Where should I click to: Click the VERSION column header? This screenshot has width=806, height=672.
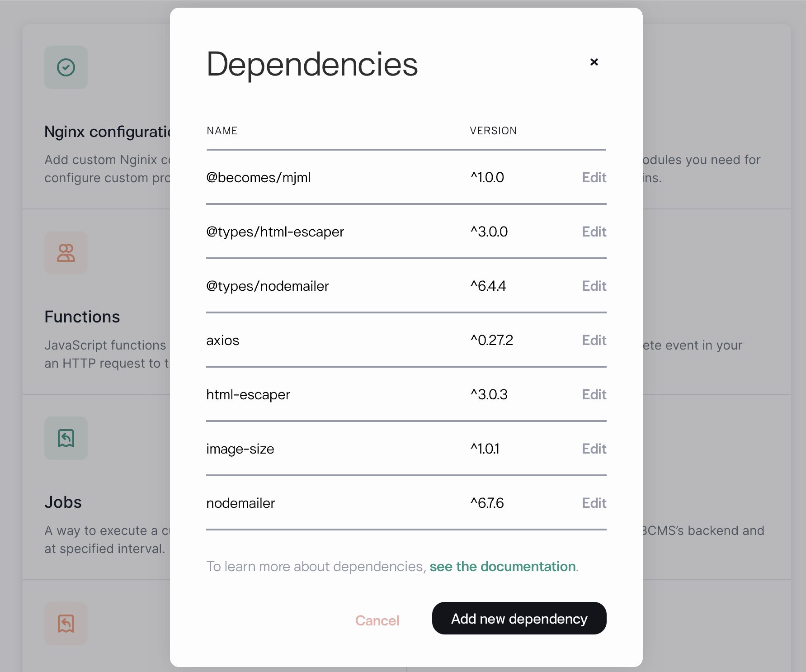coord(493,131)
